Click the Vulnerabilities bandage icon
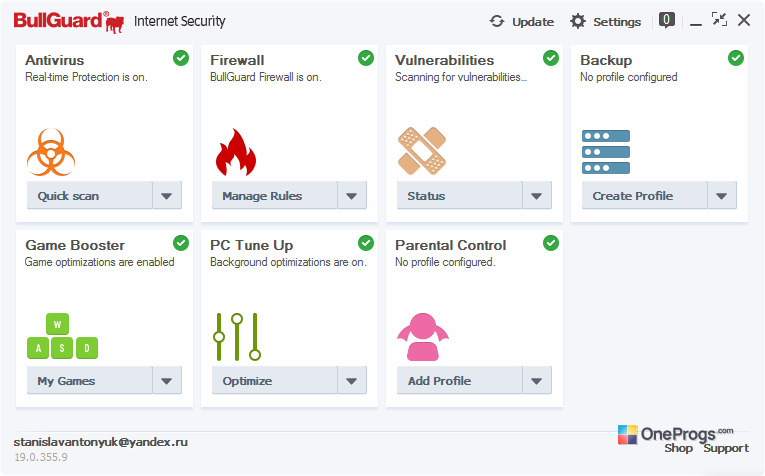 coord(422,151)
